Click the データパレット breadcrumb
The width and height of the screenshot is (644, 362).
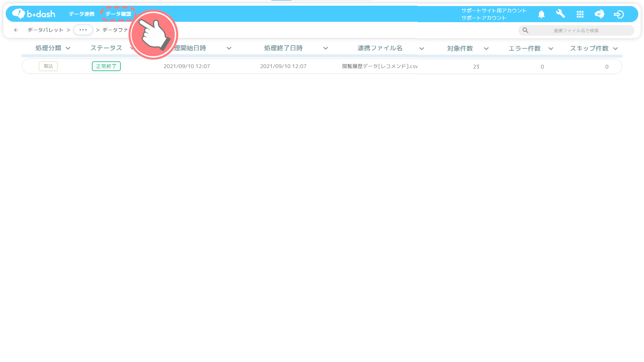pyautogui.click(x=46, y=30)
